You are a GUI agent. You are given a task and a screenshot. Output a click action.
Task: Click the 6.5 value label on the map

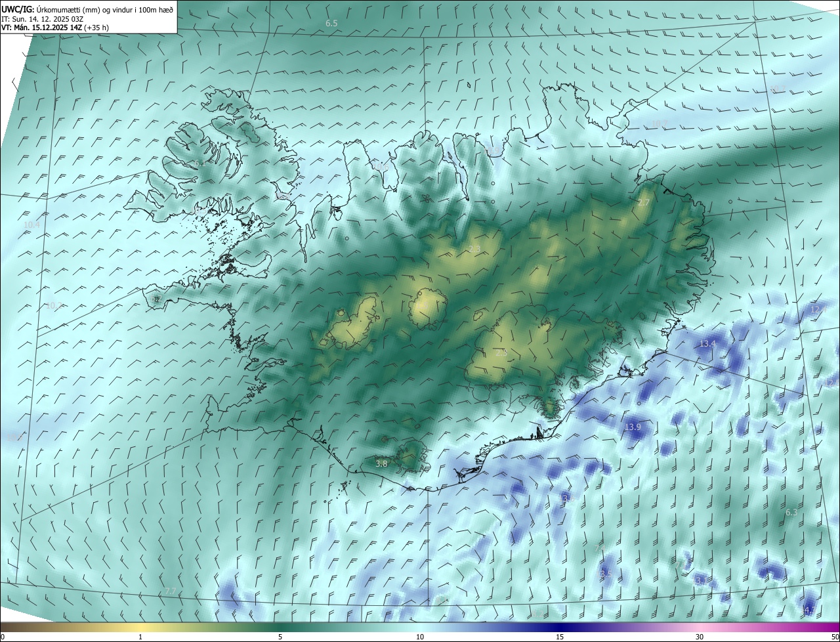click(x=331, y=23)
